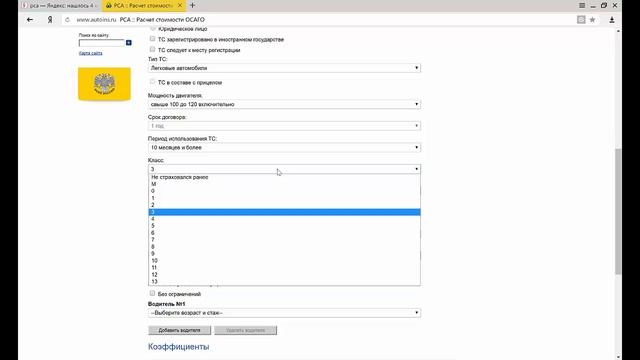The image size is (640, 360).
Task: Choose class 9 in list
Action: coord(284,253)
